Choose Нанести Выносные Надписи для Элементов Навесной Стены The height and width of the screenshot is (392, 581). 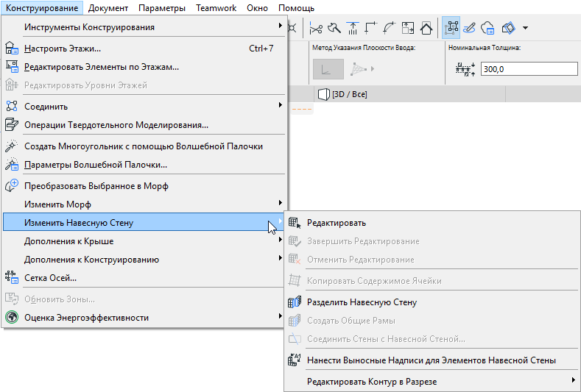click(x=432, y=360)
